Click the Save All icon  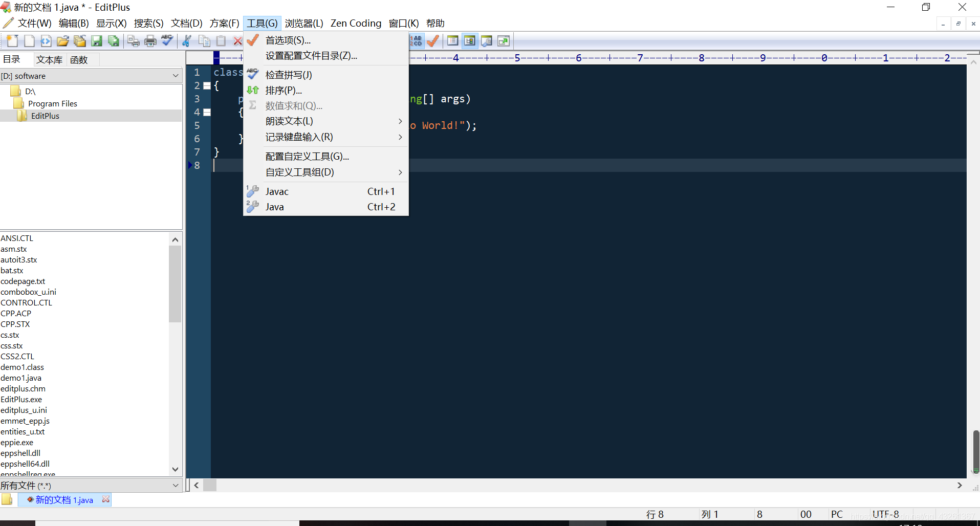[x=114, y=41]
